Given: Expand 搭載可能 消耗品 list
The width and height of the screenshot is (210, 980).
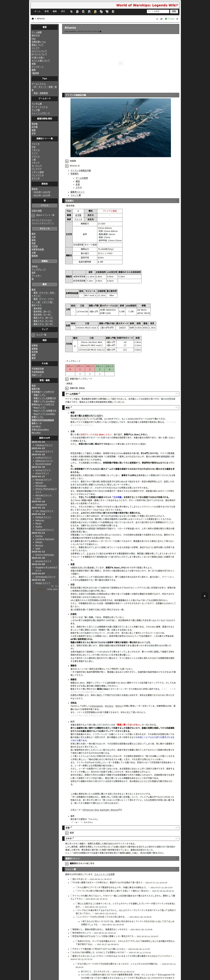Looking at the screenshot, I should pyautogui.click(x=67, y=388).
